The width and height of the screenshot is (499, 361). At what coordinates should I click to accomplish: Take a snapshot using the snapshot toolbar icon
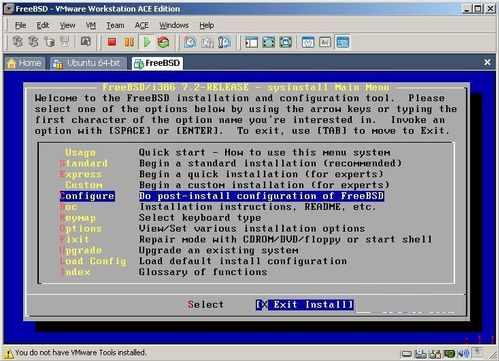[190, 42]
